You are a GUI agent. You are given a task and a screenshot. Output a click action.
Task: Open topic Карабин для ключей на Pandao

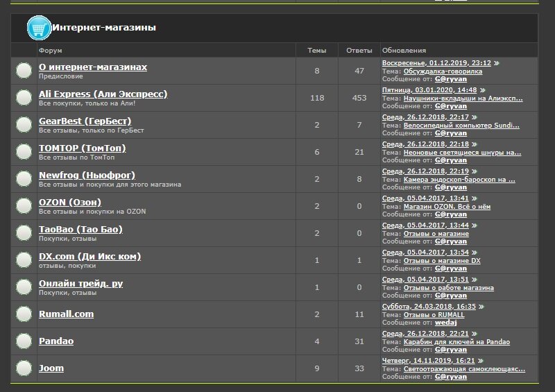click(x=457, y=342)
